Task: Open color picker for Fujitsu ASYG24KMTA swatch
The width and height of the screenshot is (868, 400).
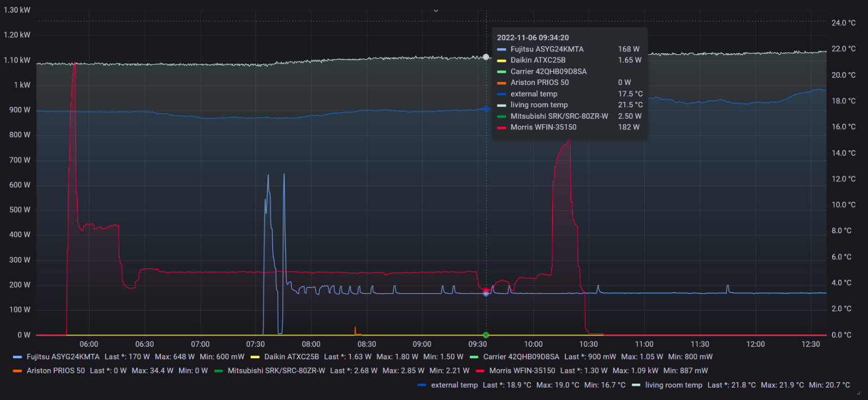Action: (x=17, y=357)
